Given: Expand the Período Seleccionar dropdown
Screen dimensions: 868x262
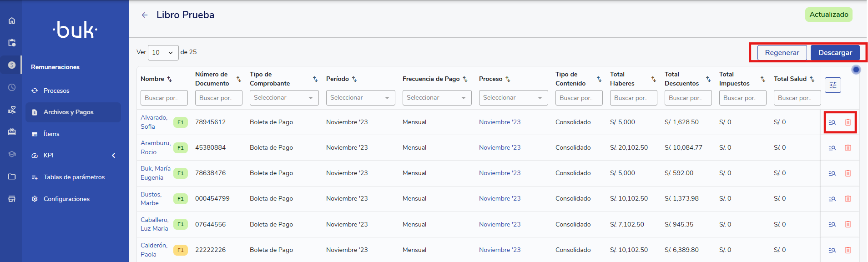Looking at the screenshot, I should tap(360, 98).
